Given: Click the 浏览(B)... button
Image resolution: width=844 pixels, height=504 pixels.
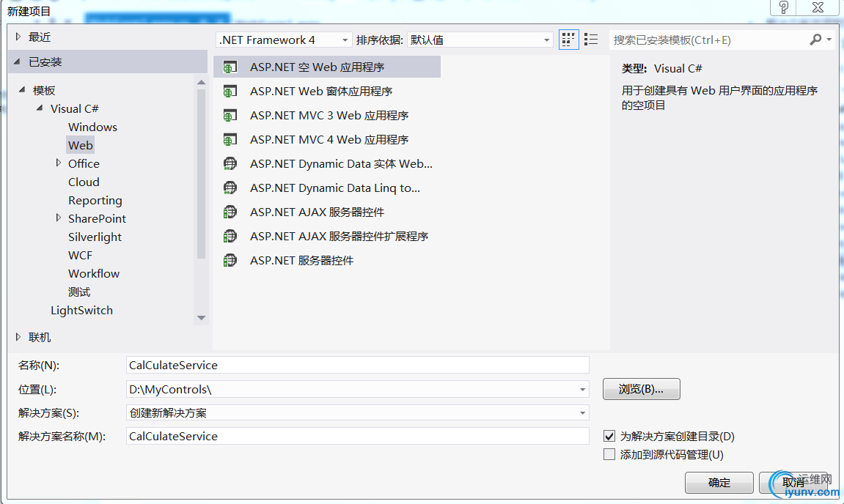Looking at the screenshot, I should (x=641, y=389).
